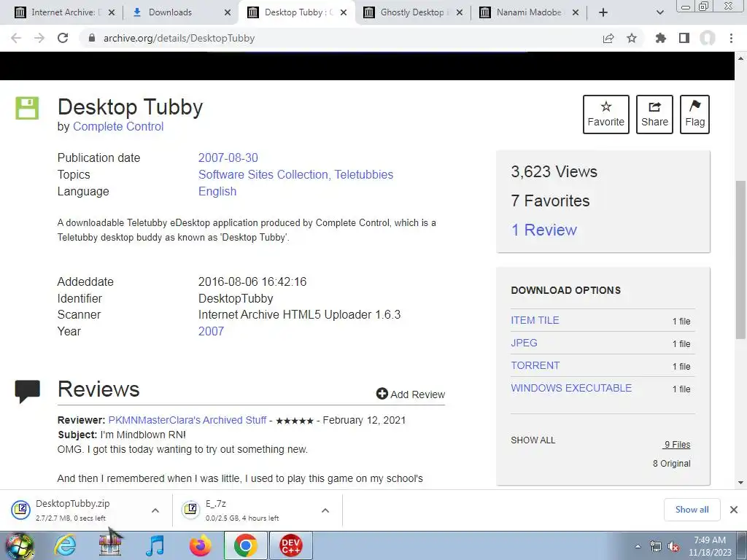This screenshot has height=560, width=747.
Task: Open the extensions puzzle icon
Action: point(661,38)
